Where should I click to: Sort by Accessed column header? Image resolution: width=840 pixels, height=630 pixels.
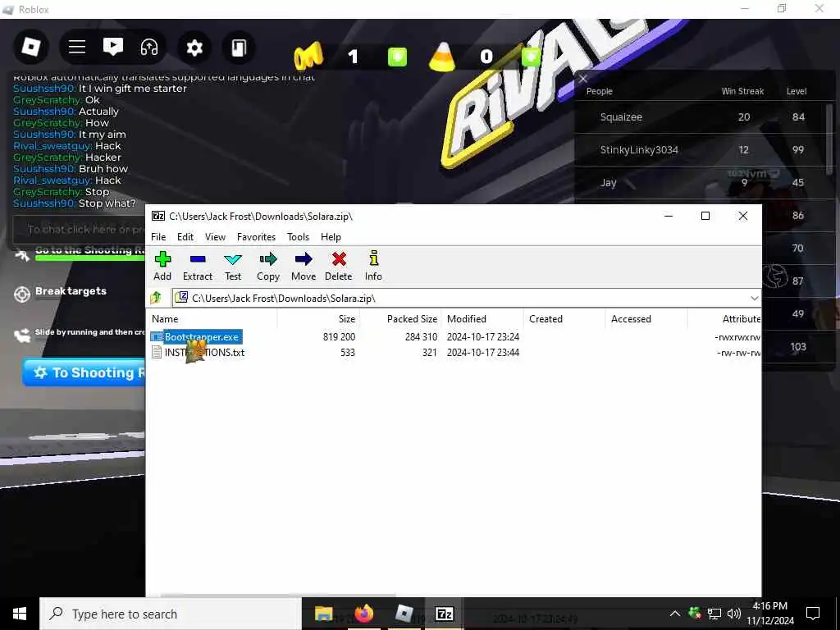coord(646,319)
